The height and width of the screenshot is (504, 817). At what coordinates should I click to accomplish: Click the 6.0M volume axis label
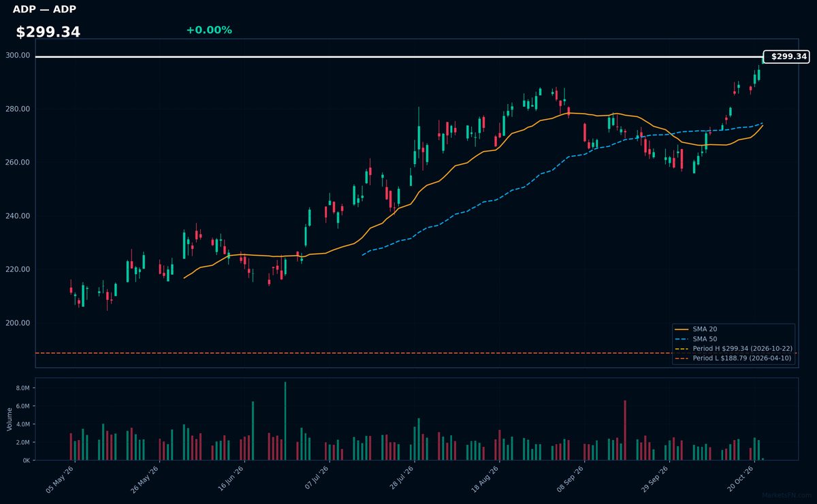coord(23,406)
